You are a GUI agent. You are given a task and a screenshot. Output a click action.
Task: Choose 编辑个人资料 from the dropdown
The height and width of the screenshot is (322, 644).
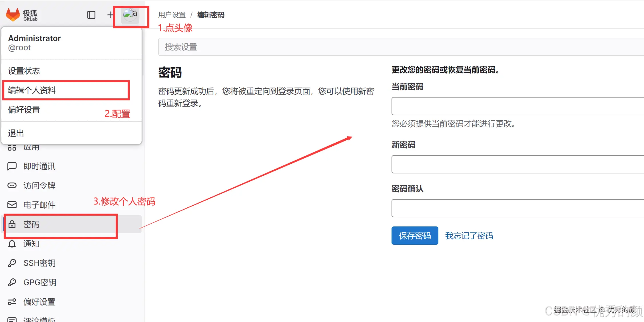pyautogui.click(x=32, y=90)
